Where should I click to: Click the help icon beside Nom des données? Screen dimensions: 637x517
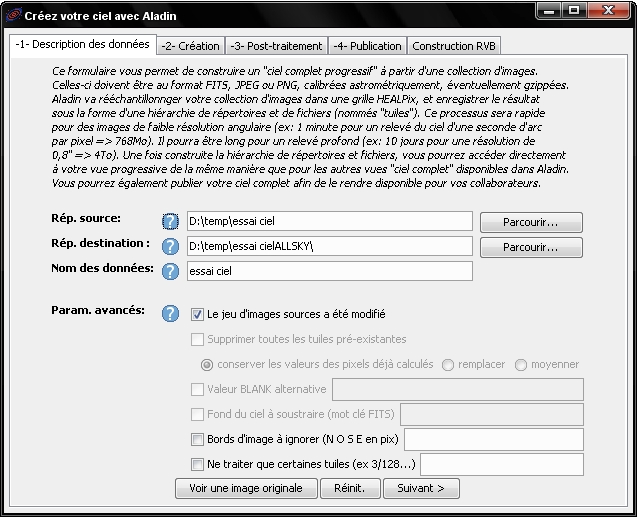click(x=170, y=271)
